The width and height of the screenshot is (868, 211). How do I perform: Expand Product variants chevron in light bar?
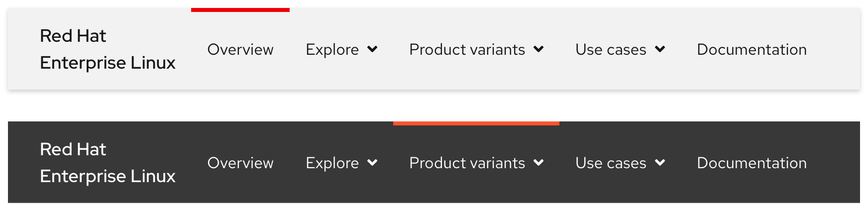[539, 49]
